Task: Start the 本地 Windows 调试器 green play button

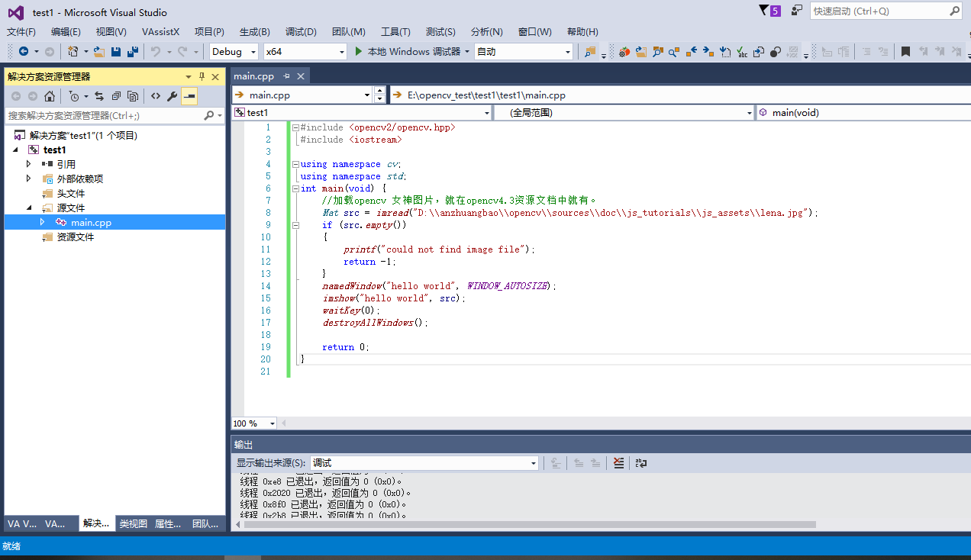Action: click(359, 51)
